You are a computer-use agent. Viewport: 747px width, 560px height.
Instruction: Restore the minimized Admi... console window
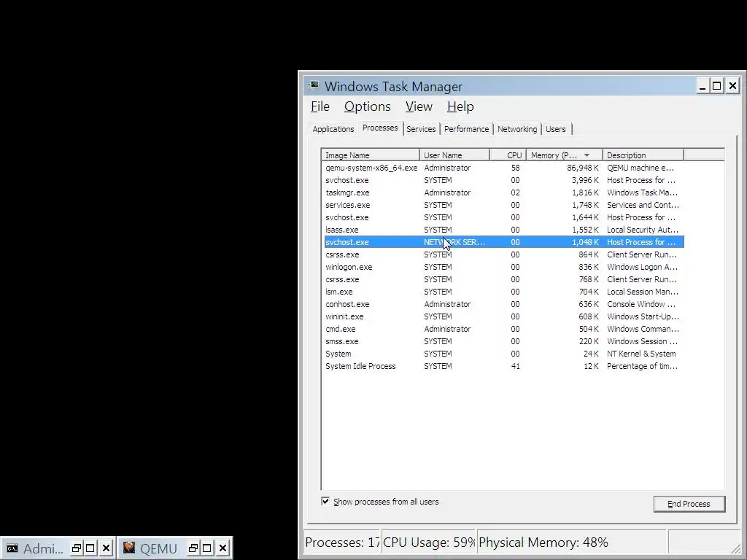coord(76,548)
